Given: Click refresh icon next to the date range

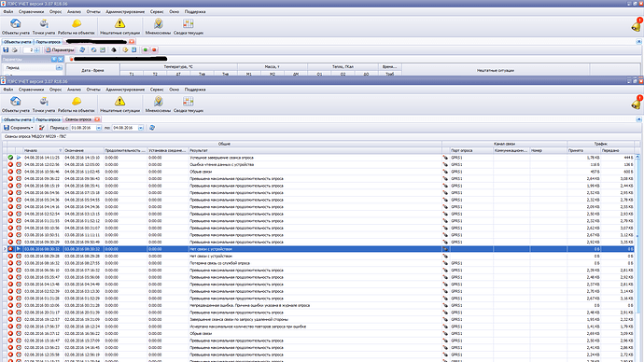Looking at the screenshot, I should click(x=152, y=128).
